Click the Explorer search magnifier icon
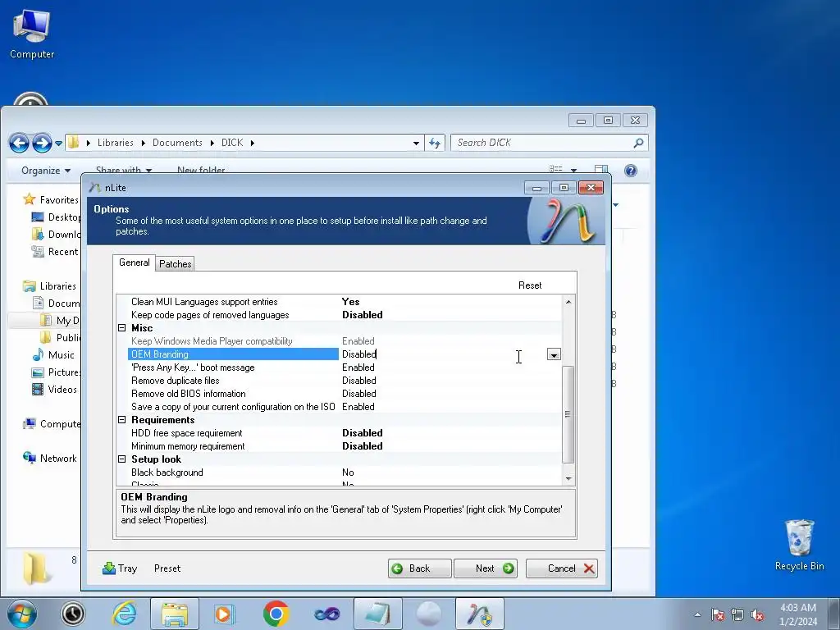 point(638,143)
